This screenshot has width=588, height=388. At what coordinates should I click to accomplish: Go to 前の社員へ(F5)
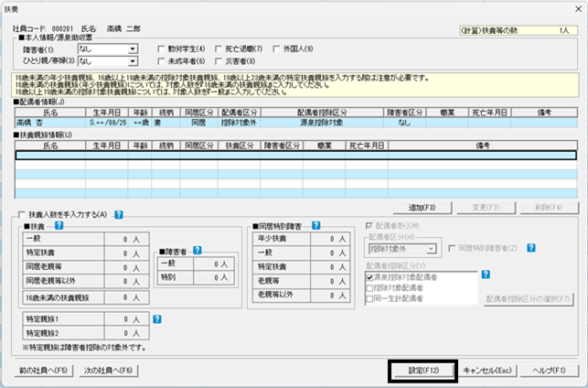[x=43, y=371]
